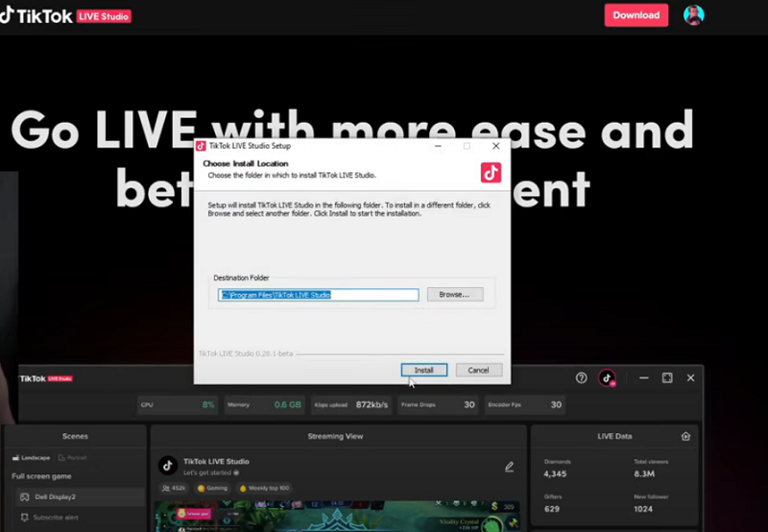
Task: Click the Gaming tag
Action: point(212,488)
